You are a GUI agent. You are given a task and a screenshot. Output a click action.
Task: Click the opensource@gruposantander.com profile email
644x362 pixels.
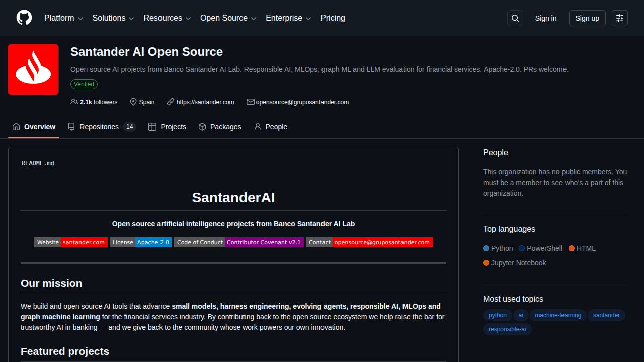302,102
